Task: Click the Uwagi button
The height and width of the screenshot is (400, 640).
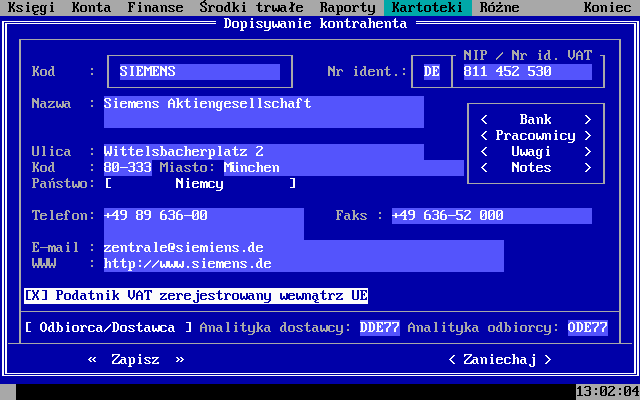Action: coord(536,151)
